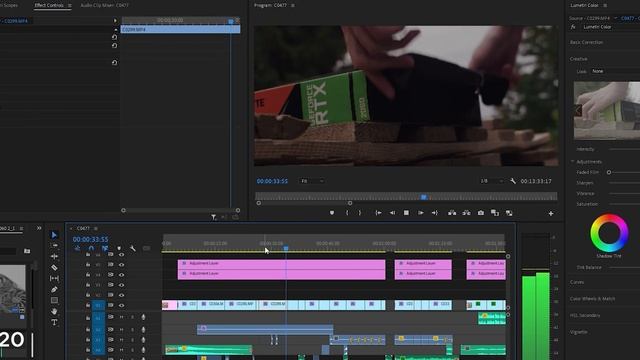
Task: Click the Extract button
Action: coord(466,213)
